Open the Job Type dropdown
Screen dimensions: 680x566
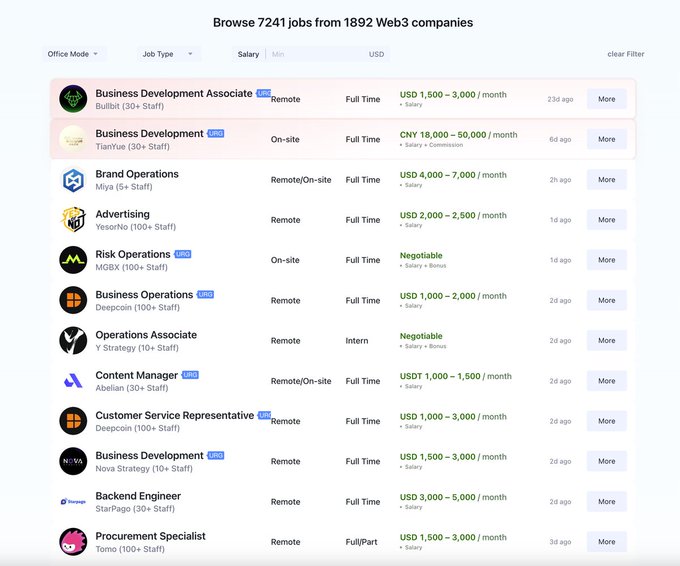pos(168,54)
